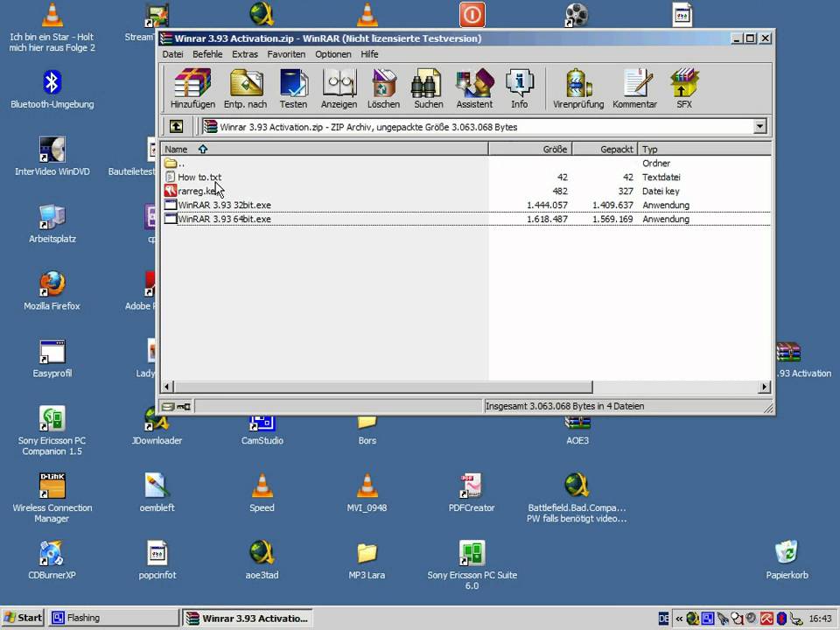Select oembleft desktop icon

(x=157, y=493)
